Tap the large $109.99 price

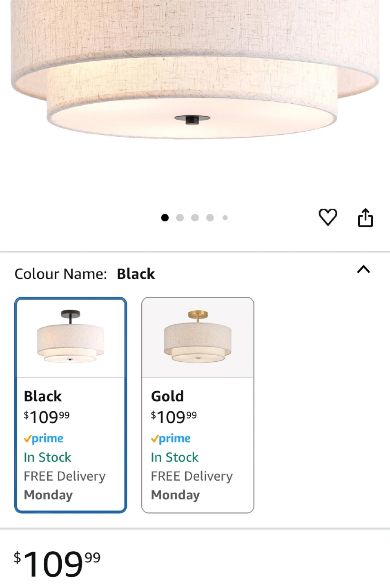[x=57, y=563]
